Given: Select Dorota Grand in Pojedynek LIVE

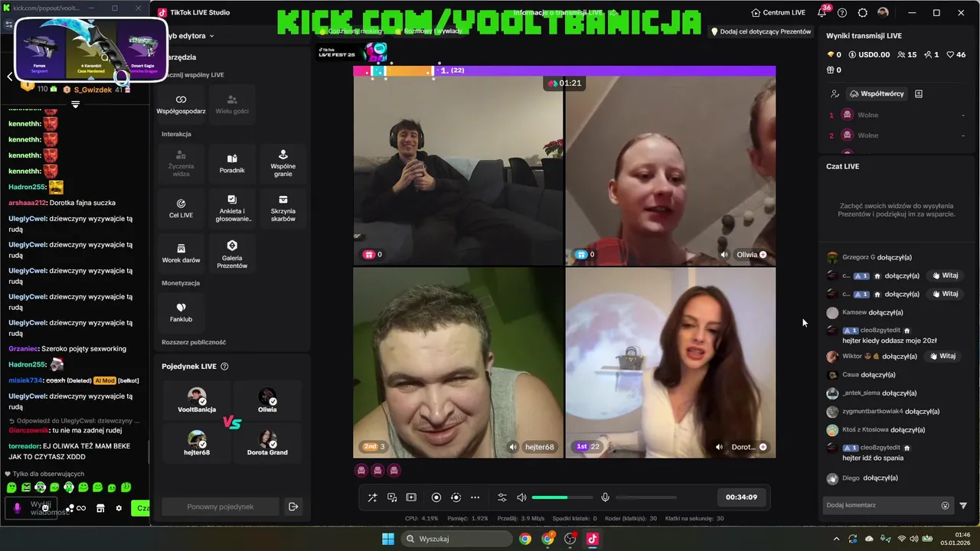Looking at the screenshot, I should pos(267,443).
